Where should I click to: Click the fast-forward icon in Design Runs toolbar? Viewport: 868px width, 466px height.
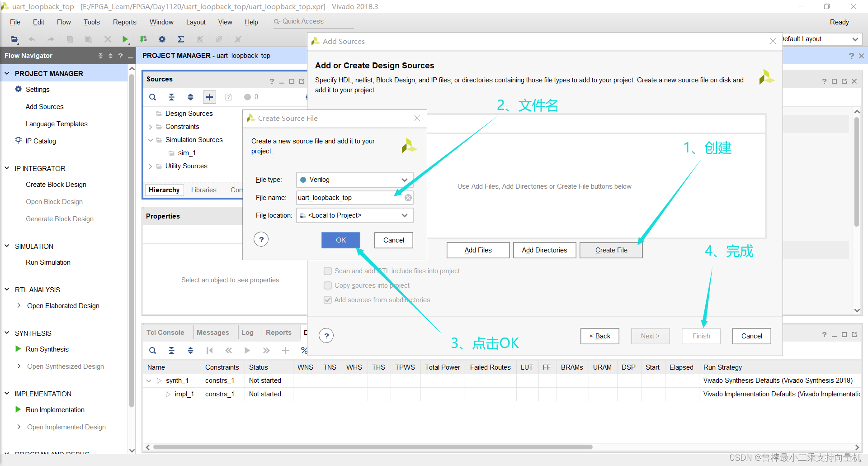click(x=266, y=350)
